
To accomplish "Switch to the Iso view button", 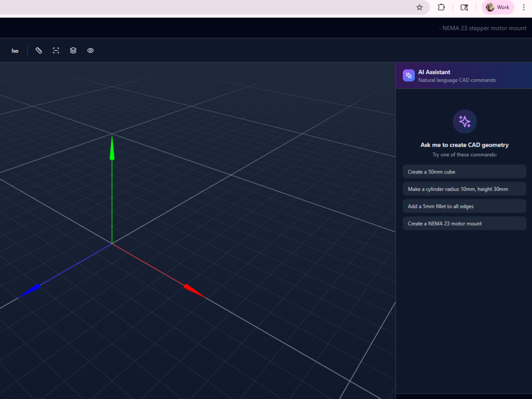I will click(x=15, y=51).
